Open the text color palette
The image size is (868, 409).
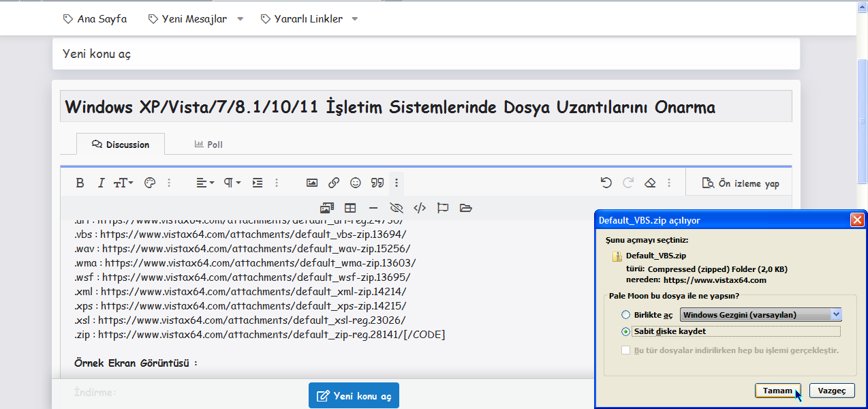click(151, 183)
